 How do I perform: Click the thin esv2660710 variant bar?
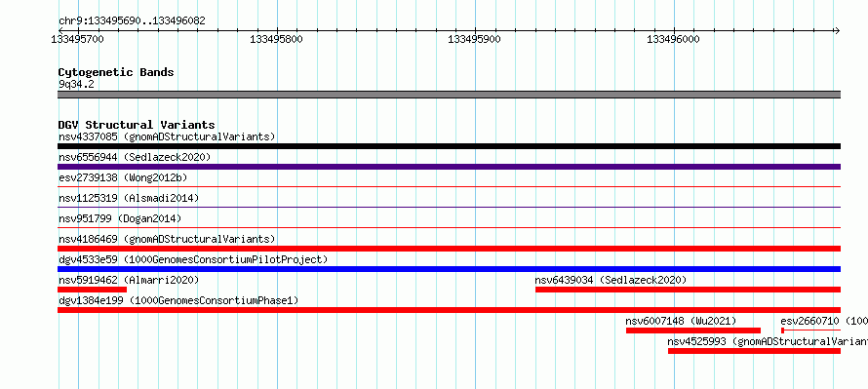(x=810, y=331)
